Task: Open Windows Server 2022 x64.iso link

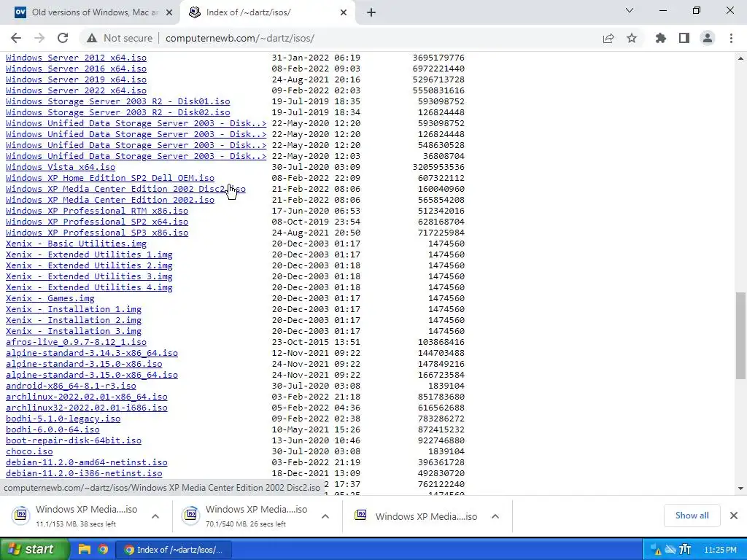Action: coord(76,90)
